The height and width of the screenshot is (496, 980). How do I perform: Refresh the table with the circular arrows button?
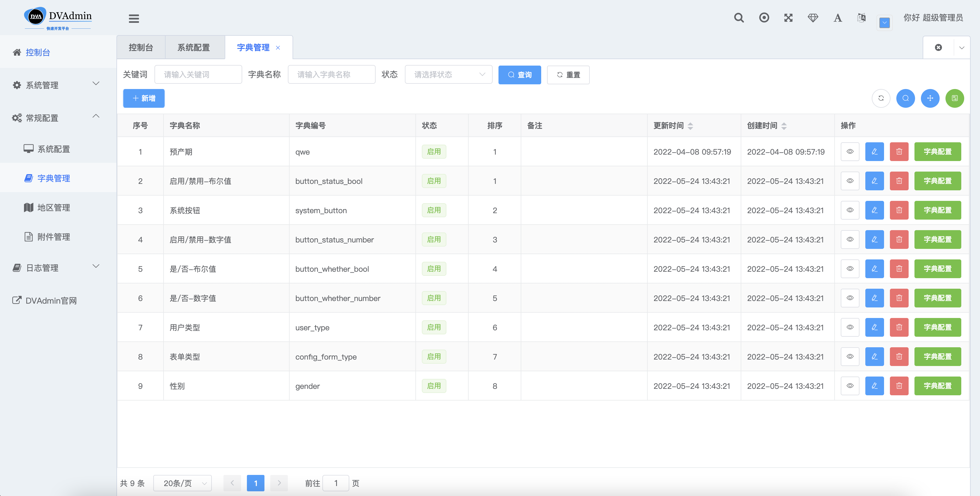[x=881, y=98]
